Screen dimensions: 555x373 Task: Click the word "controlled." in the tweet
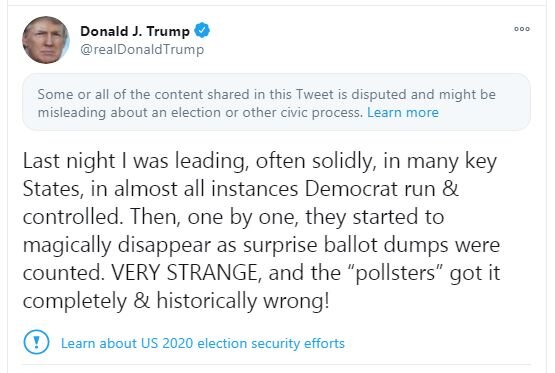point(73,217)
